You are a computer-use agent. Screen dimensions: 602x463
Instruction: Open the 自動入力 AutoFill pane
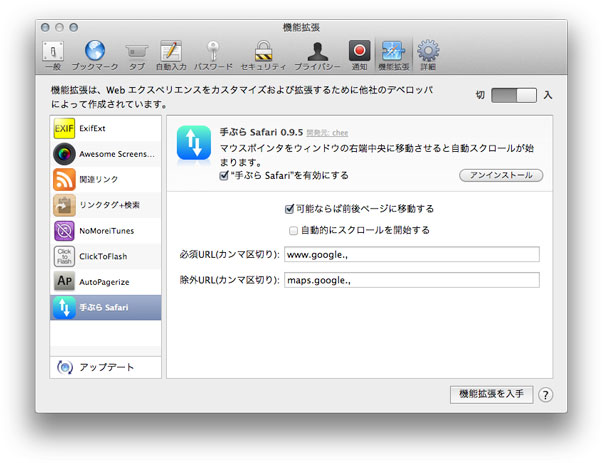pos(171,56)
